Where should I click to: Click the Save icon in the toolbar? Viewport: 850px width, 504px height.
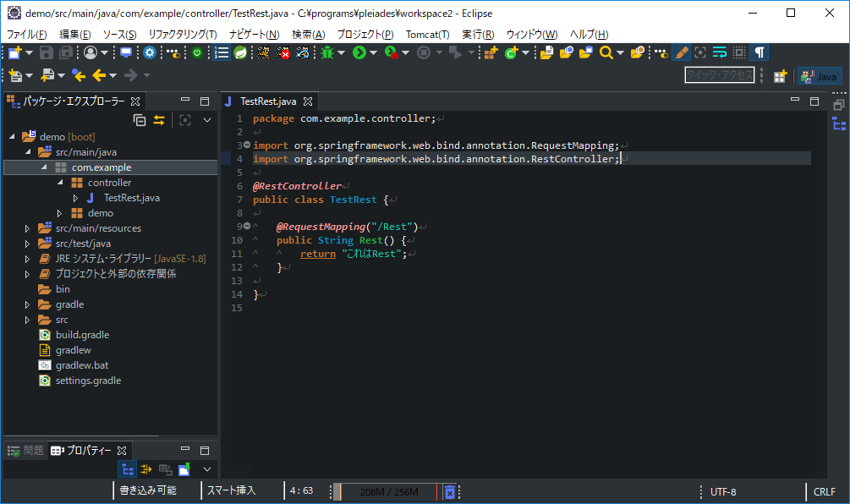click(x=46, y=52)
